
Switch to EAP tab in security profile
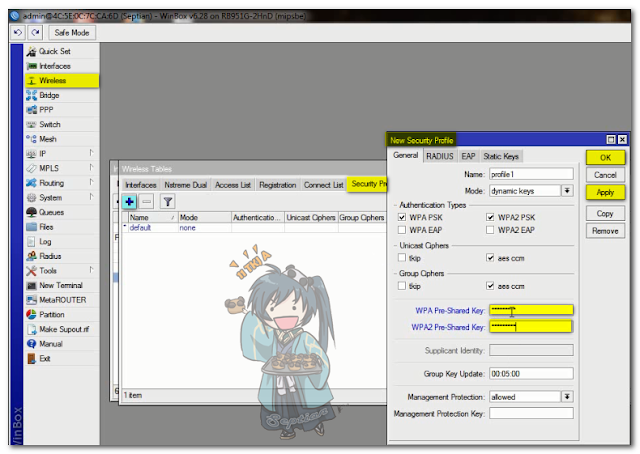coord(468,156)
